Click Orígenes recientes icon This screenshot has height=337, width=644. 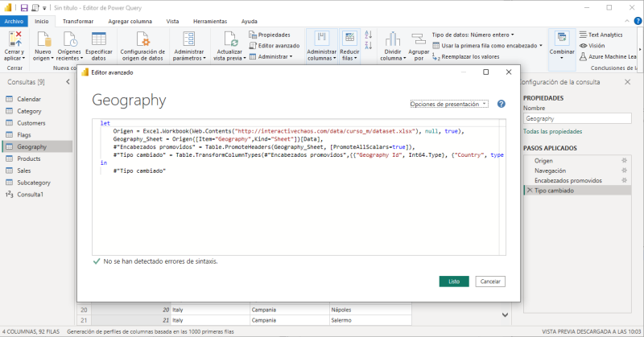coord(69,39)
